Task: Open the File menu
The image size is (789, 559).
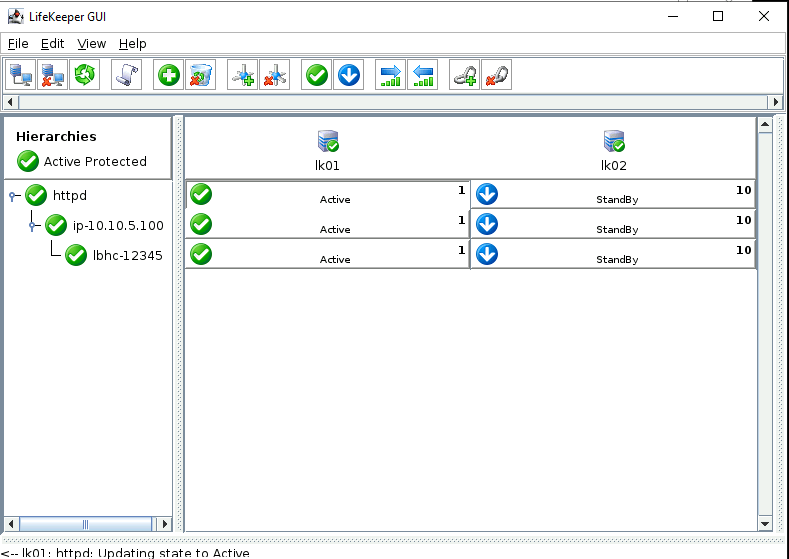Action: tap(18, 44)
